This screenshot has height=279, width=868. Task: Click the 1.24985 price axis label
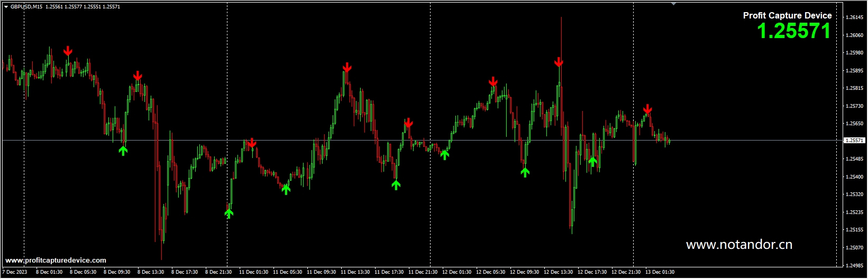point(855,266)
